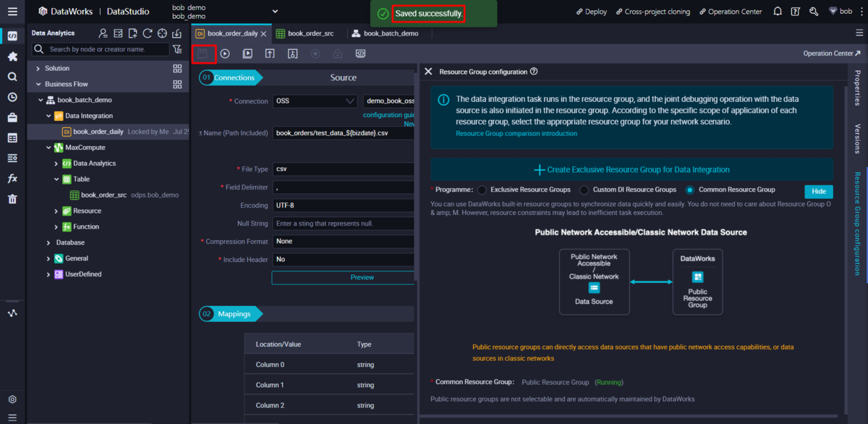This screenshot has height=424, width=868.
Task: Expand the Function folder
Action: [56, 226]
